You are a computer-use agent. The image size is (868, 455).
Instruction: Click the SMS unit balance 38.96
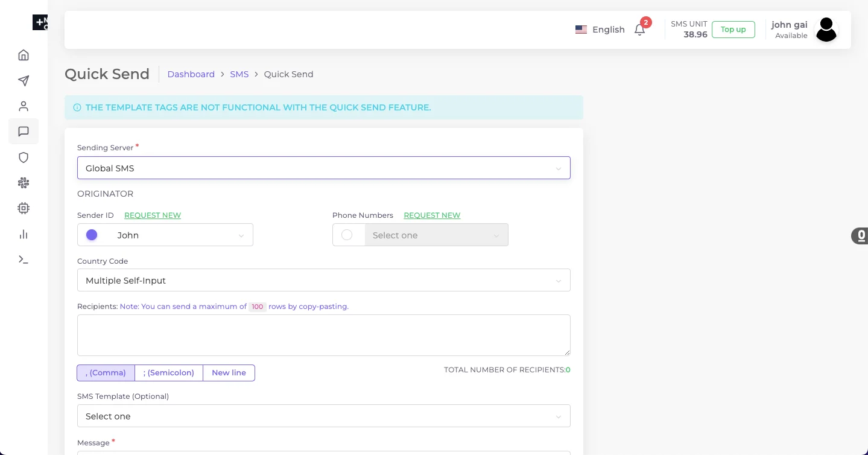(695, 34)
